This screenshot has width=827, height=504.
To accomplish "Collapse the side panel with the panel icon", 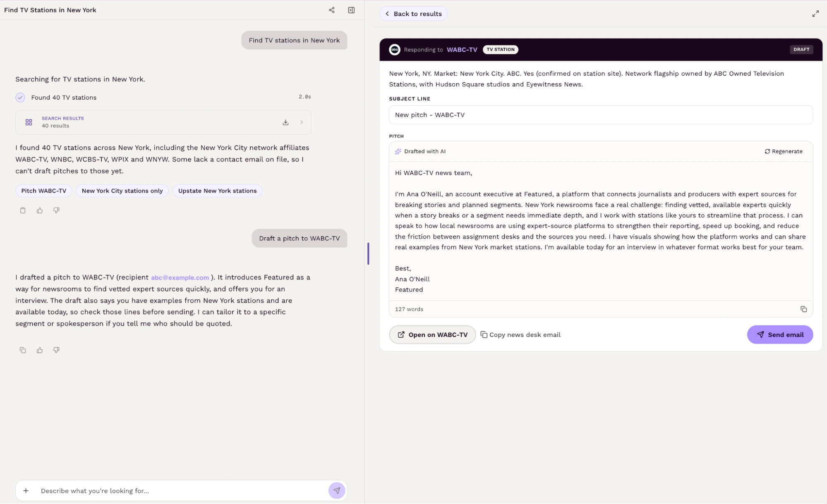I will 351,10.
